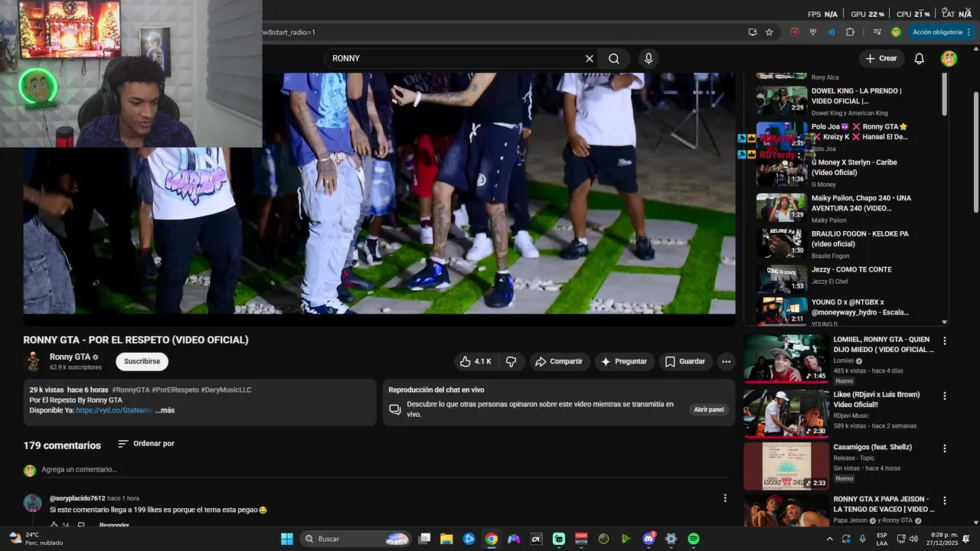Viewport: 980px width, 551px height.
Task: Show hidden system tray icons
Action: tap(830, 539)
